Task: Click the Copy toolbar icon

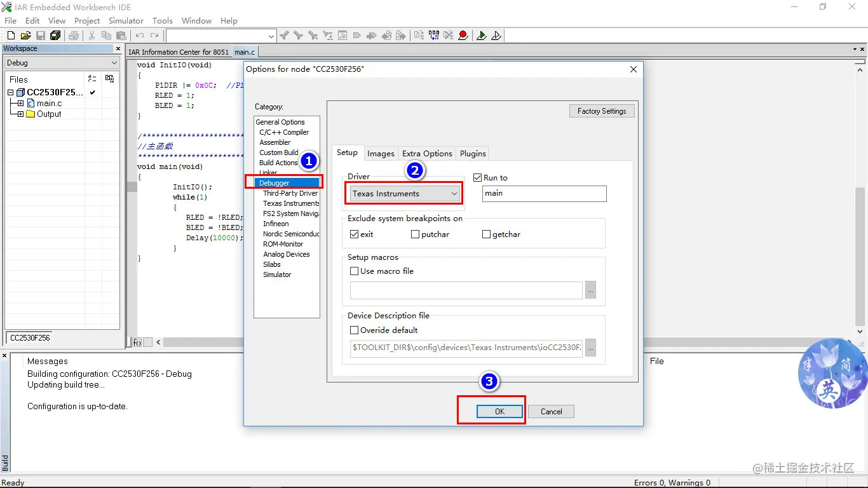Action: [106, 36]
